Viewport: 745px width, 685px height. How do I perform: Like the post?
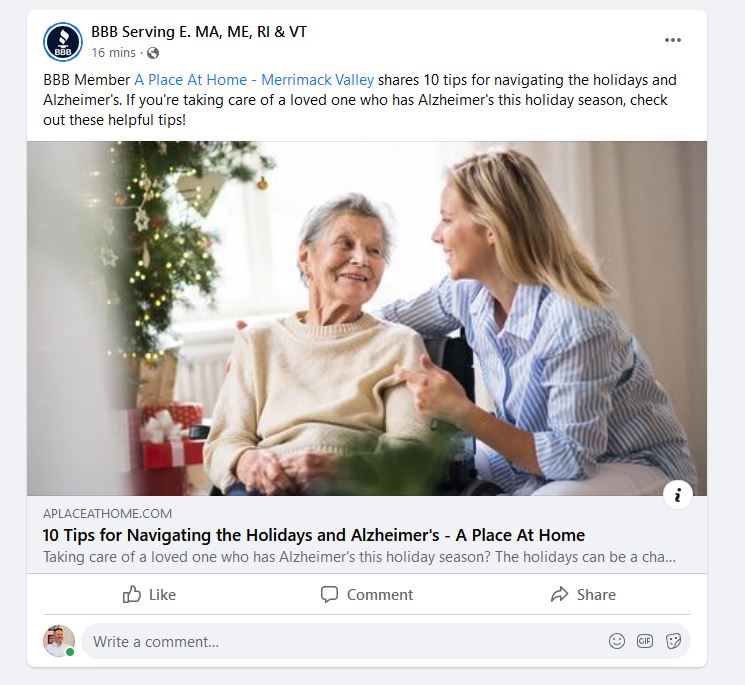pyautogui.click(x=149, y=594)
